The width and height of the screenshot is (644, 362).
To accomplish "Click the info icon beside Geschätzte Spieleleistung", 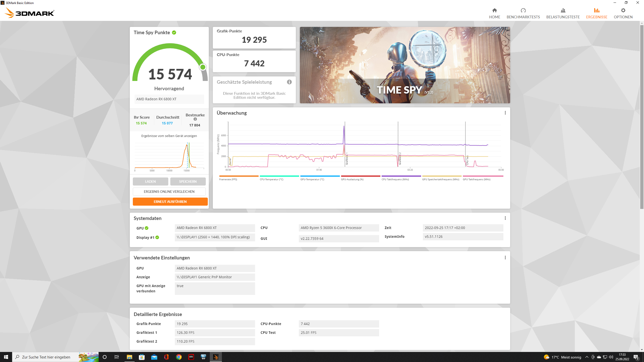I will pos(289,82).
